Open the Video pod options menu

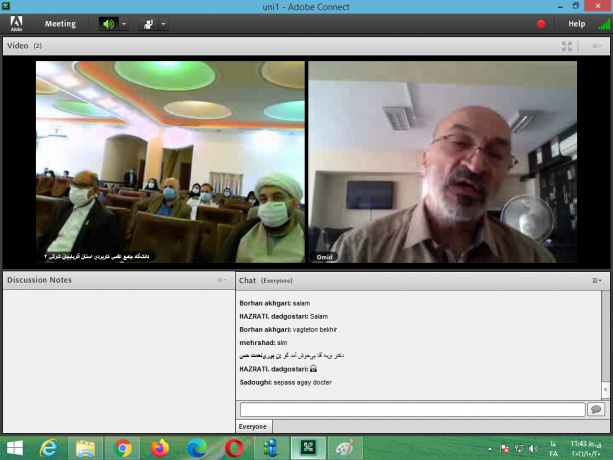(597, 46)
